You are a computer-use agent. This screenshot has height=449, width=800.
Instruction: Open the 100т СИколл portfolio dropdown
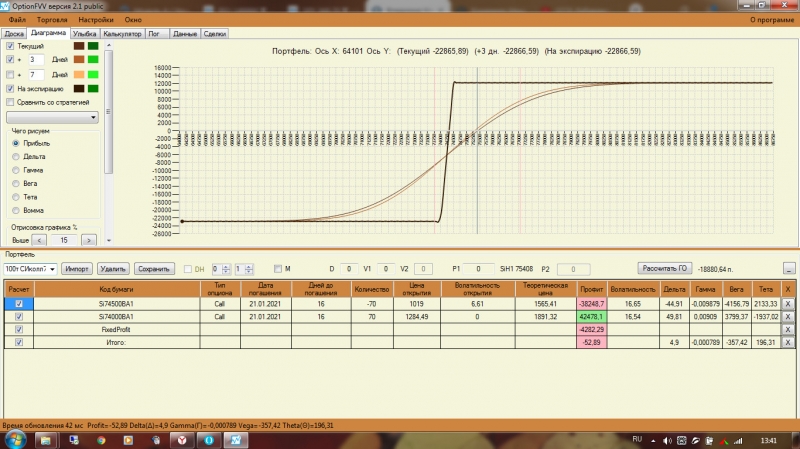[30, 268]
